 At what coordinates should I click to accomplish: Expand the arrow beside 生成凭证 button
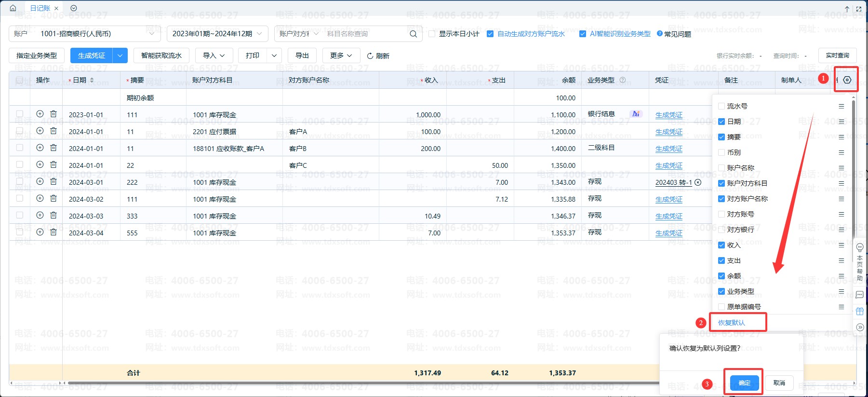[120, 55]
